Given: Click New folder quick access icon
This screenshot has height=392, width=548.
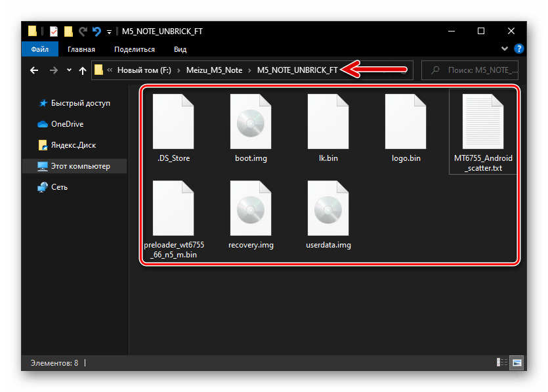Looking at the screenshot, I should pos(68,32).
